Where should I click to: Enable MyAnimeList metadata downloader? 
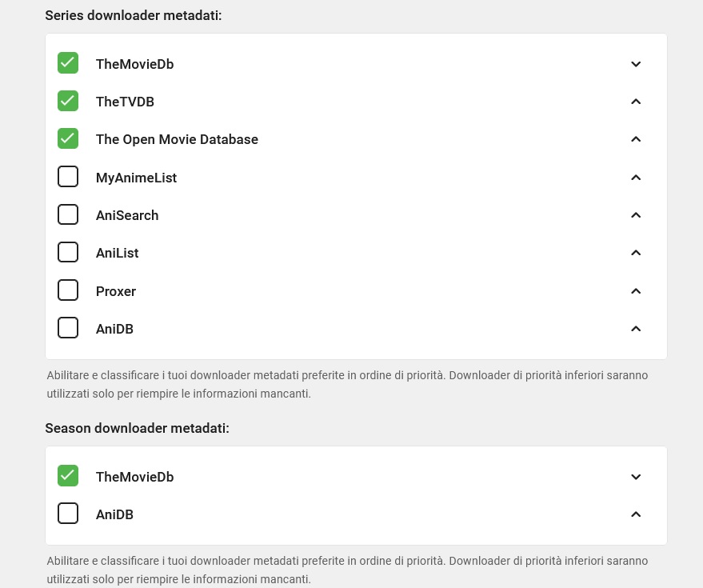click(x=68, y=177)
